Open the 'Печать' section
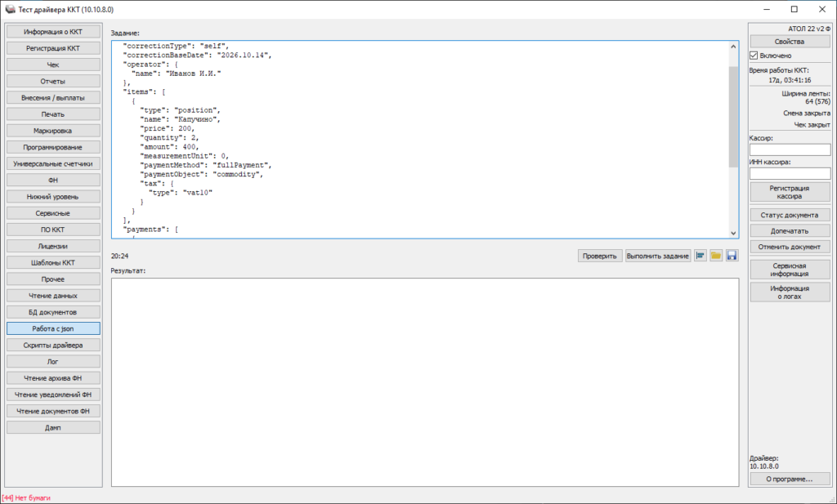Image resolution: width=837 pixels, height=504 pixels. 53,114
